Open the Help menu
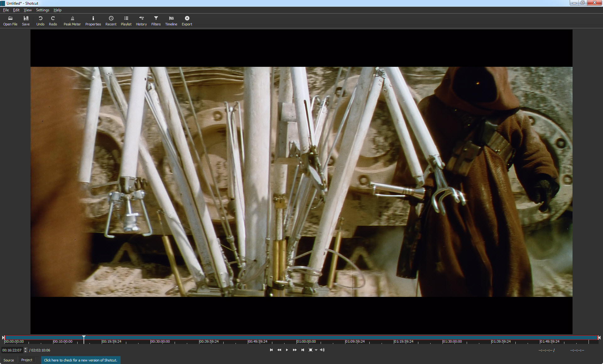This screenshot has height=364, width=603. pyautogui.click(x=57, y=10)
